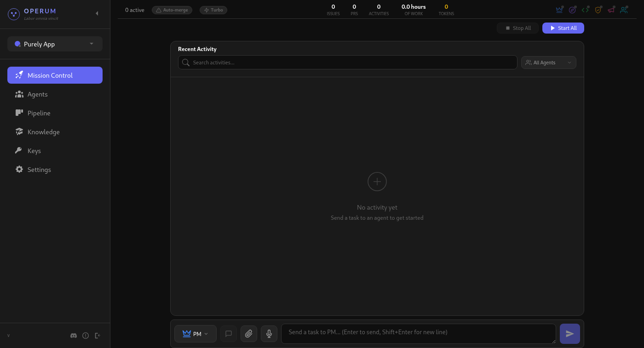This screenshot has height=348, width=644.
Task: Click the microphone voice input icon
Action: (x=269, y=333)
